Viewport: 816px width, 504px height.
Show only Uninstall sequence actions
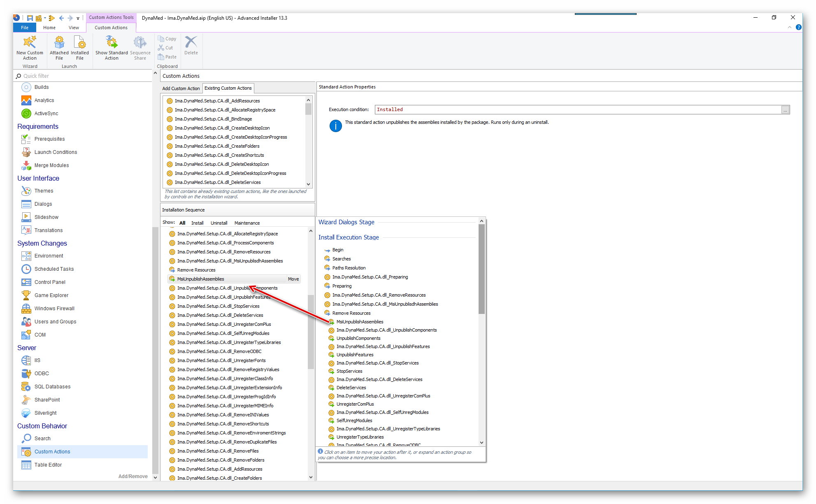click(x=219, y=223)
